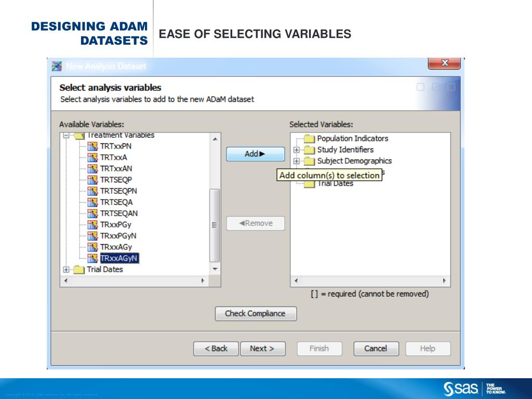
Task: Select the TRTxxPN variable icon
Action: 92,145
